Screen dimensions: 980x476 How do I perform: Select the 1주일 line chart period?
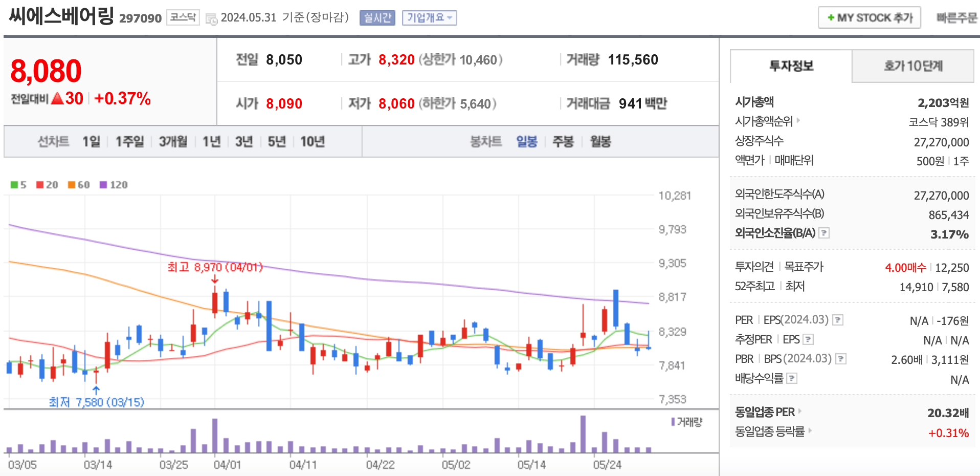(129, 141)
